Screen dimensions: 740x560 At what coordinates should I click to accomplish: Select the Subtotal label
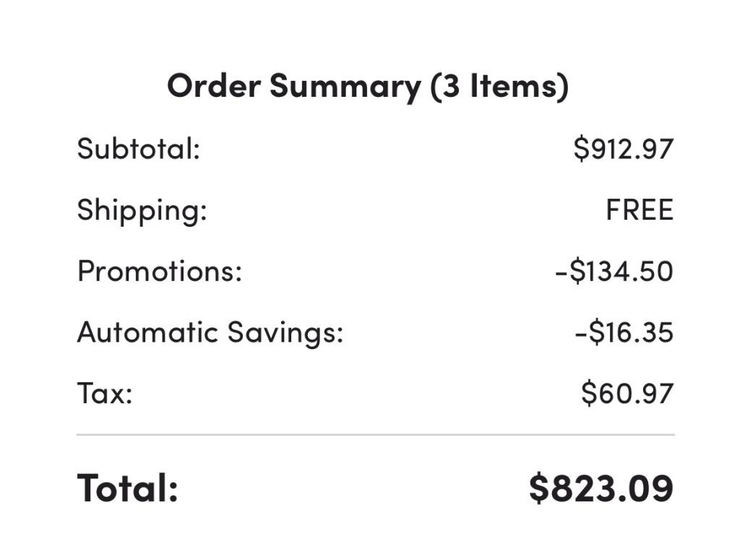(138, 149)
